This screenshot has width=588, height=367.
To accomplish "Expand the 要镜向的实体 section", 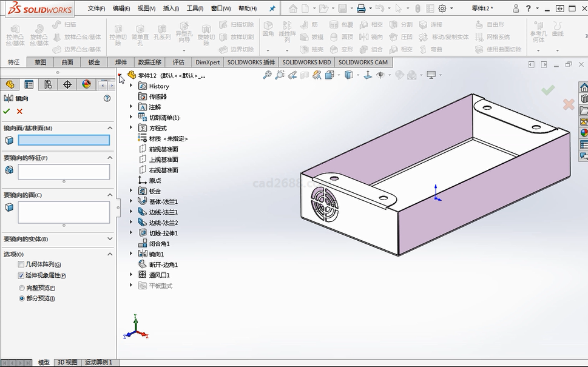I will 110,239.
